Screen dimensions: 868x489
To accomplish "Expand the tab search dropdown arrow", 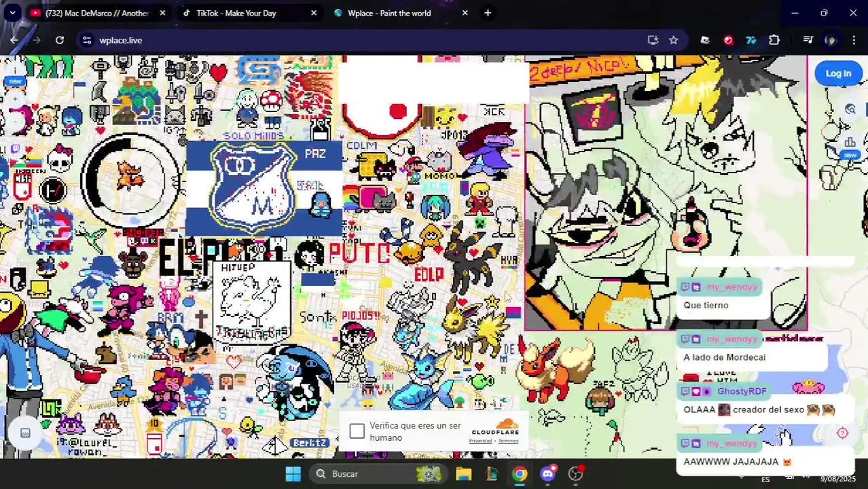I will click(x=12, y=13).
